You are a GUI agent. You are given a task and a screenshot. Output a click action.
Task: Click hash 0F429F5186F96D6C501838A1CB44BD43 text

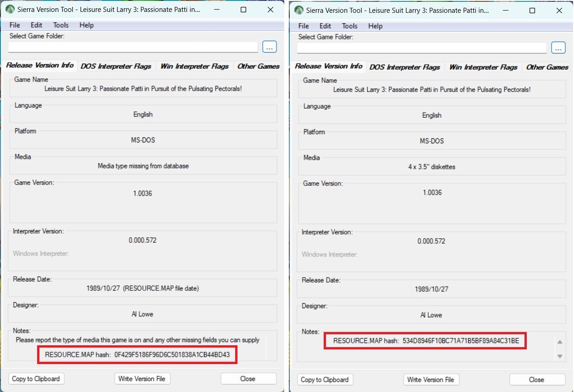coord(172,354)
